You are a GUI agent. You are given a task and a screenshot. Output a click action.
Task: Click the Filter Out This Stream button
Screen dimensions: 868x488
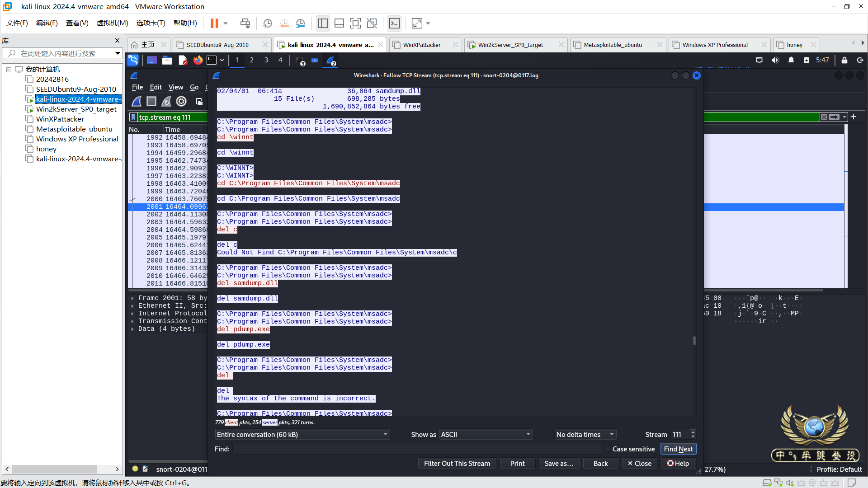tap(457, 463)
